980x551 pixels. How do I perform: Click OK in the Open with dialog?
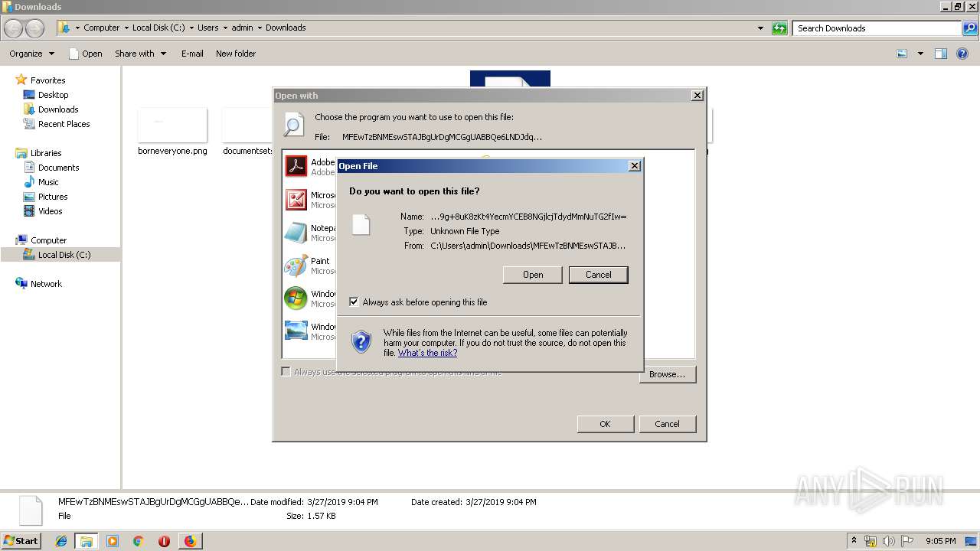[x=605, y=424]
